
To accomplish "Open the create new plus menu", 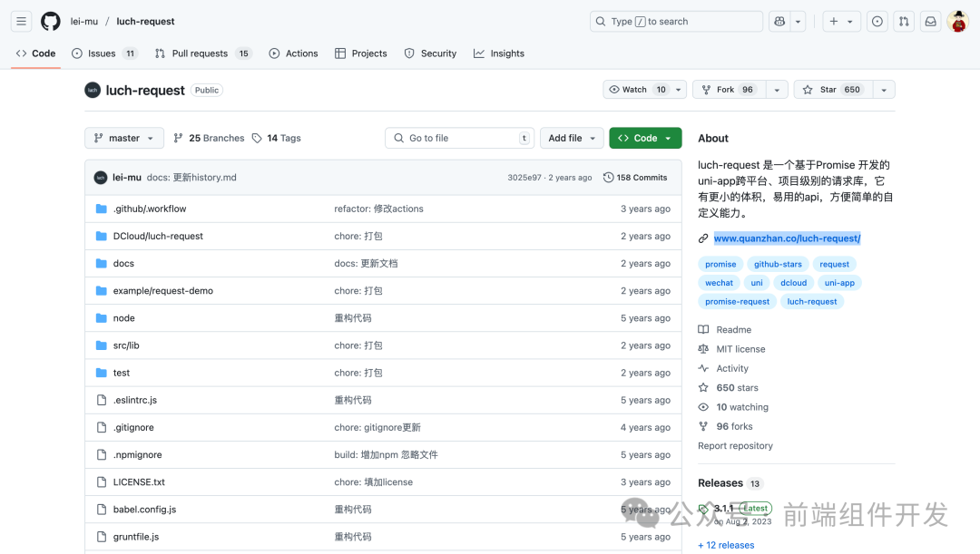I will coord(841,21).
